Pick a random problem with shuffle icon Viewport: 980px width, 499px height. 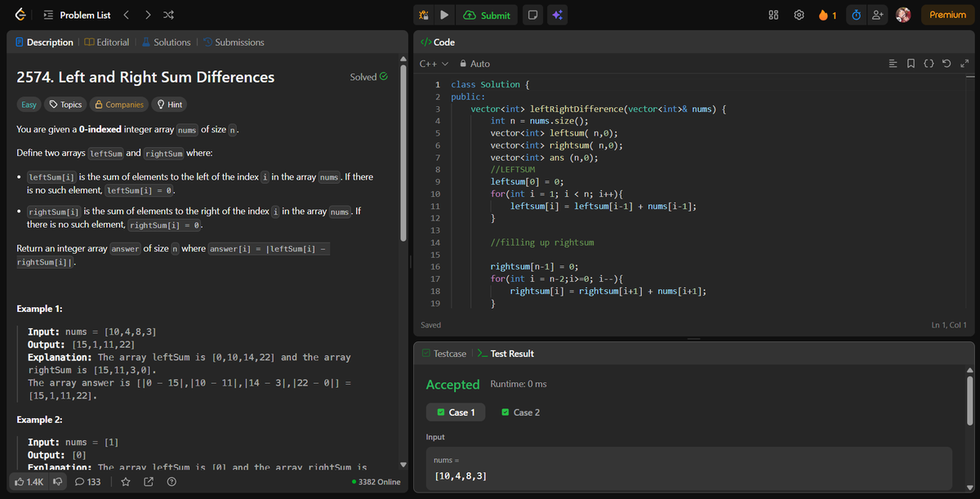tap(167, 15)
